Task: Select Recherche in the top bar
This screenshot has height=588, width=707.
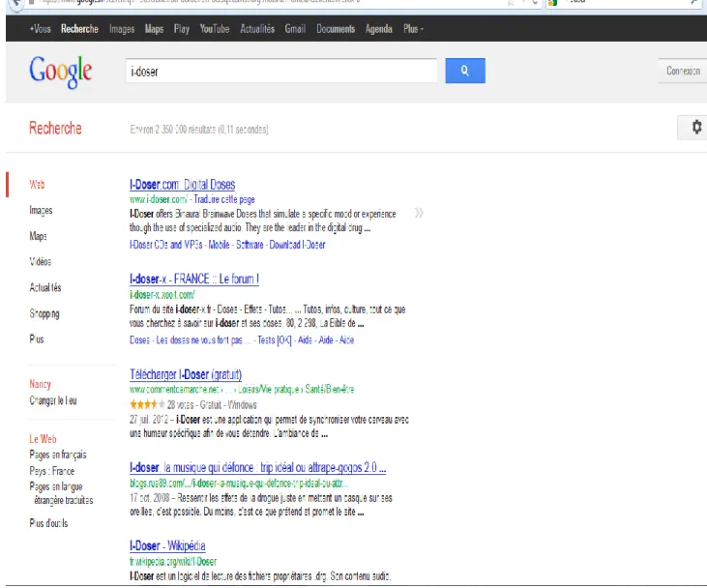Action: point(79,29)
